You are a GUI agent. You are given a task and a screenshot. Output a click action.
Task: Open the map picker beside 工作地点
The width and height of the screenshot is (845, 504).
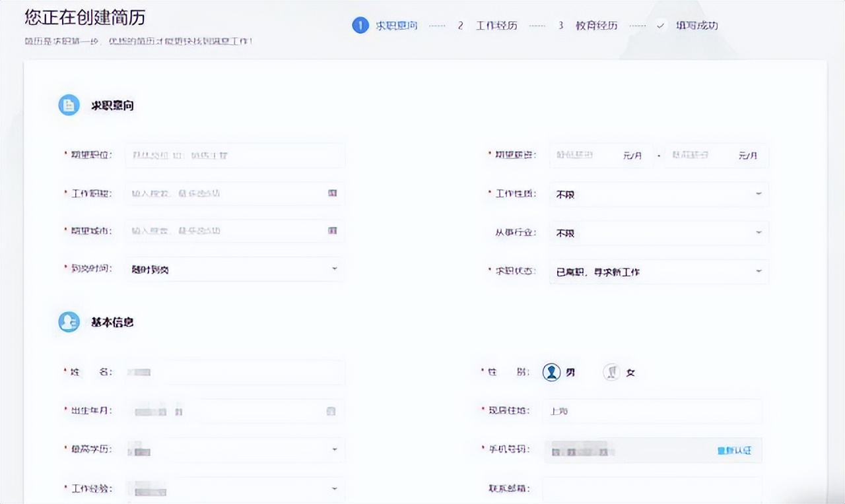click(x=334, y=193)
